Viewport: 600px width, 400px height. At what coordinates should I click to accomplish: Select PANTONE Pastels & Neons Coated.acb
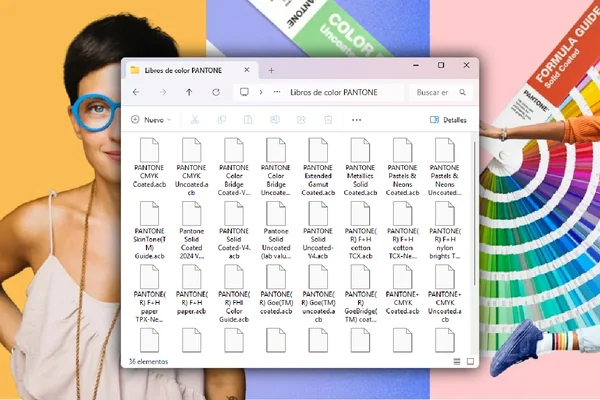click(x=403, y=167)
